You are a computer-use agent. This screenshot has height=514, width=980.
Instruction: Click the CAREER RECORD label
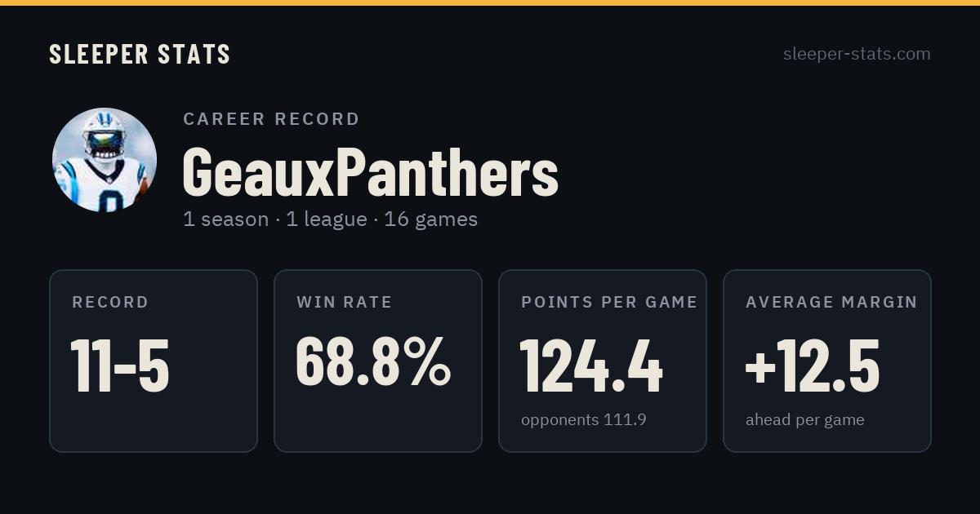pos(271,119)
